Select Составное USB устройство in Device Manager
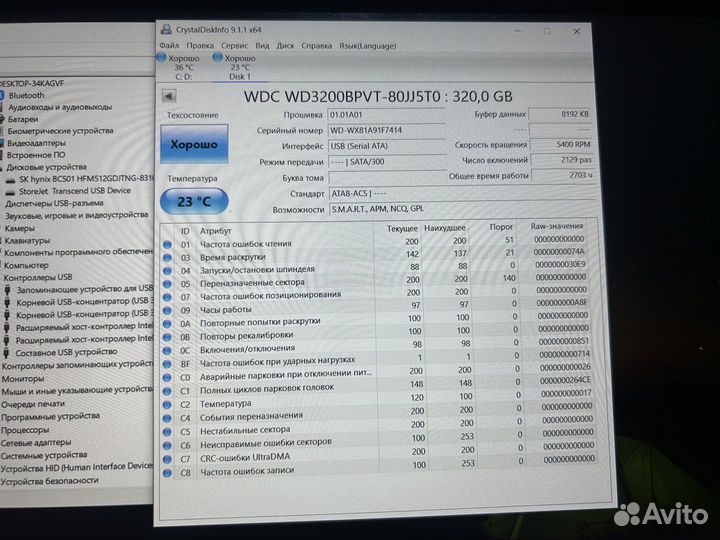 tap(66, 352)
